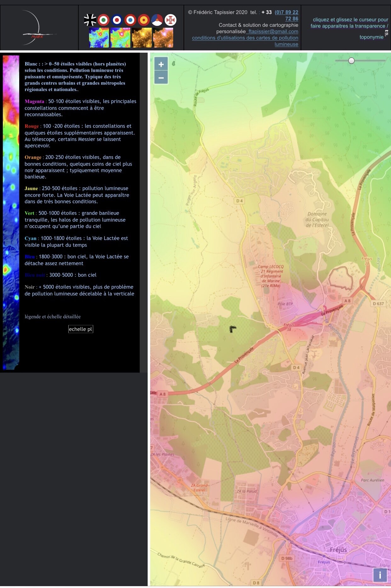Image resolution: width=391 pixels, height=588 pixels.
Task: Click the 'Blanc' legend heading
Action: click(31, 64)
